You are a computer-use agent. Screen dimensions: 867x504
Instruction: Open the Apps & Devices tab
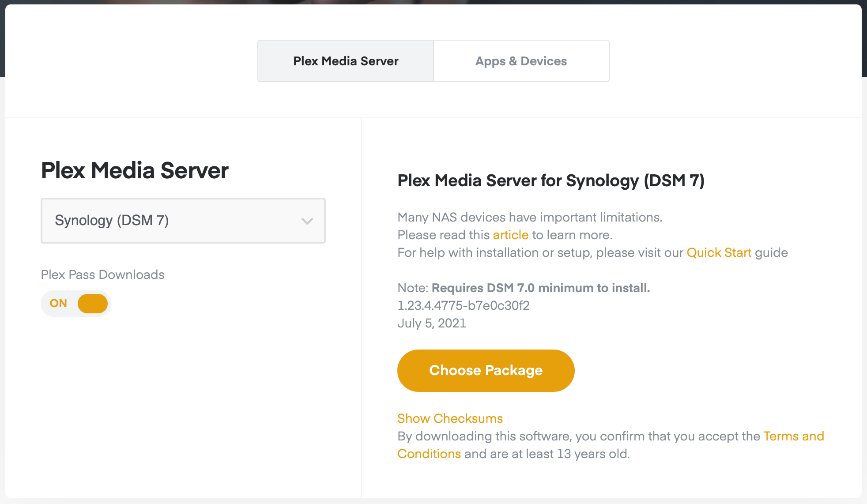(x=521, y=61)
